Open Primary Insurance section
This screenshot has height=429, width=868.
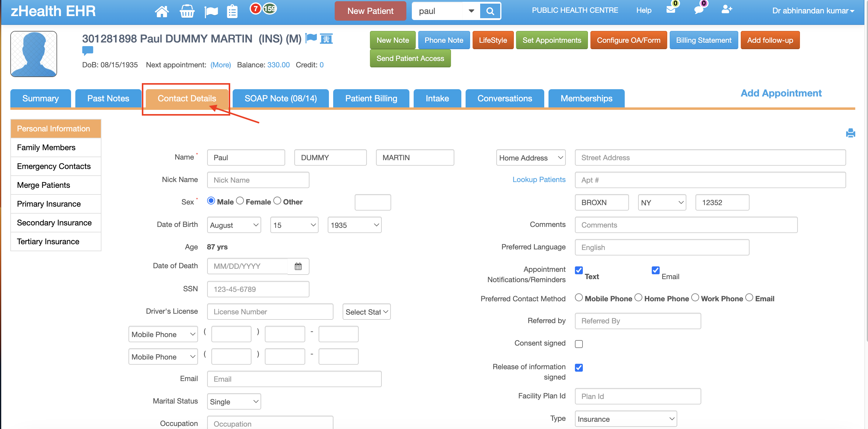tap(56, 204)
